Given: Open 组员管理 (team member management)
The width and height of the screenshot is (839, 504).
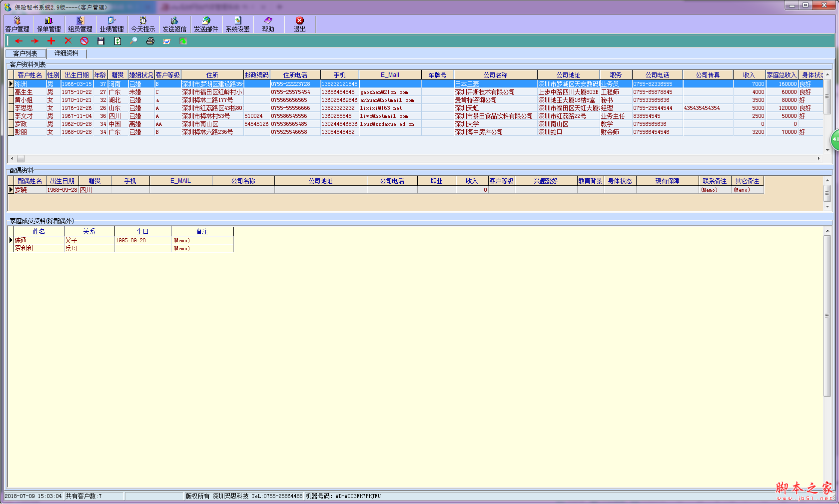Looking at the screenshot, I should [80, 24].
